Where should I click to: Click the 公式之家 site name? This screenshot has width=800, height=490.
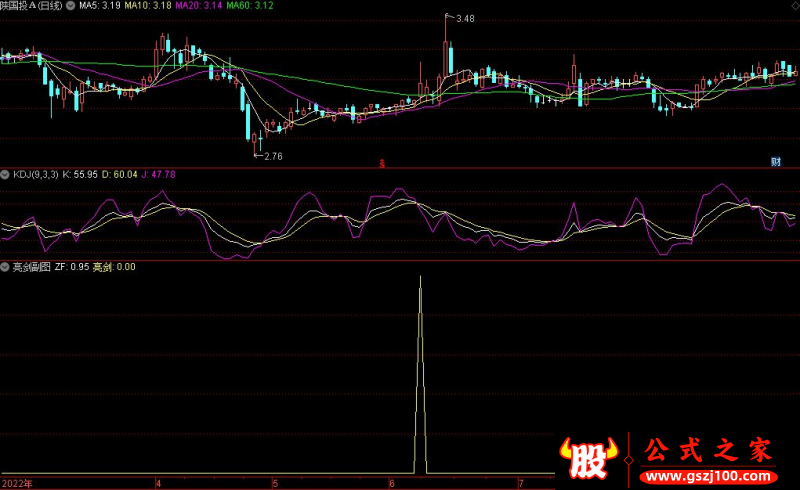[708, 448]
